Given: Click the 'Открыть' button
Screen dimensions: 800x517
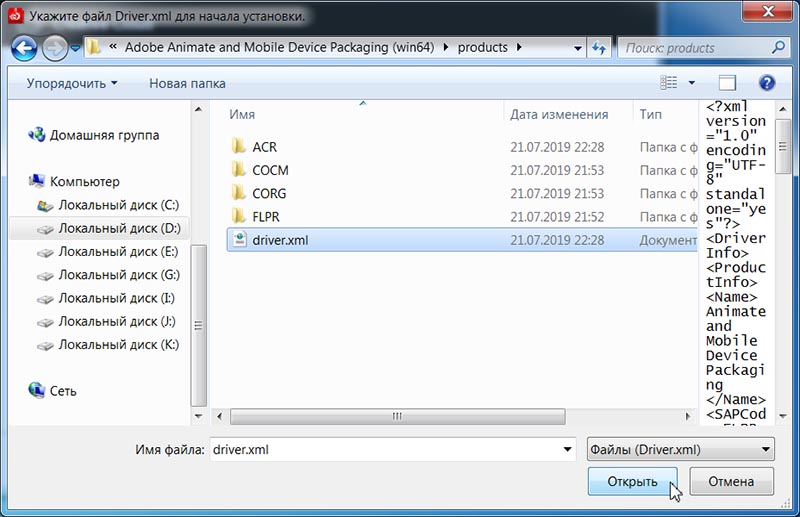Looking at the screenshot, I should (632, 481).
